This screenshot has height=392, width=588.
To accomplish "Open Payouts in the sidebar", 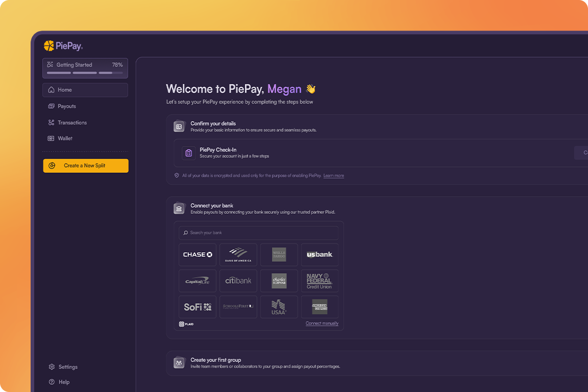I will (85, 106).
